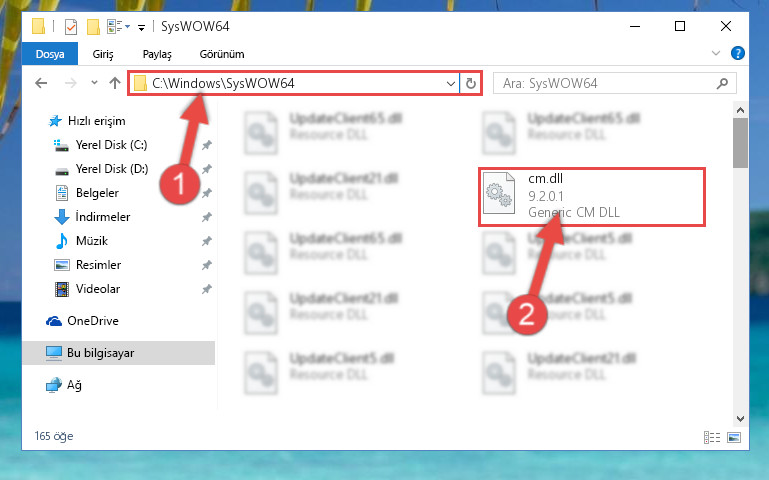Open Properties from the quick access toolbar
769x480 pixels.
point(71,26)
